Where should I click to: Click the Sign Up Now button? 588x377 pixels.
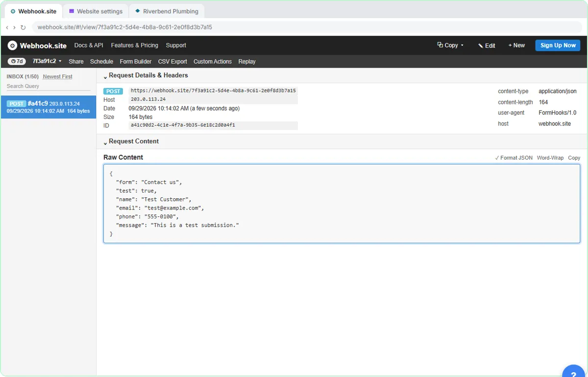coord(558,46)
